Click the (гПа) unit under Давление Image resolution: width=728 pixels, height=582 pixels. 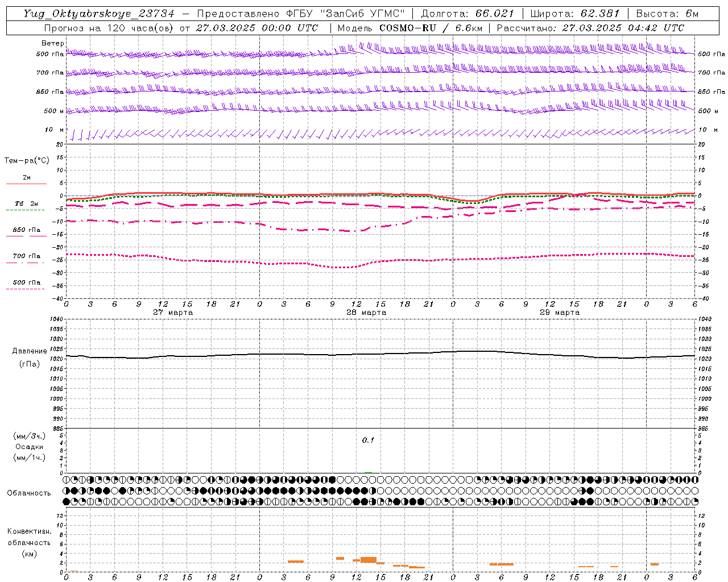[30, 364]
